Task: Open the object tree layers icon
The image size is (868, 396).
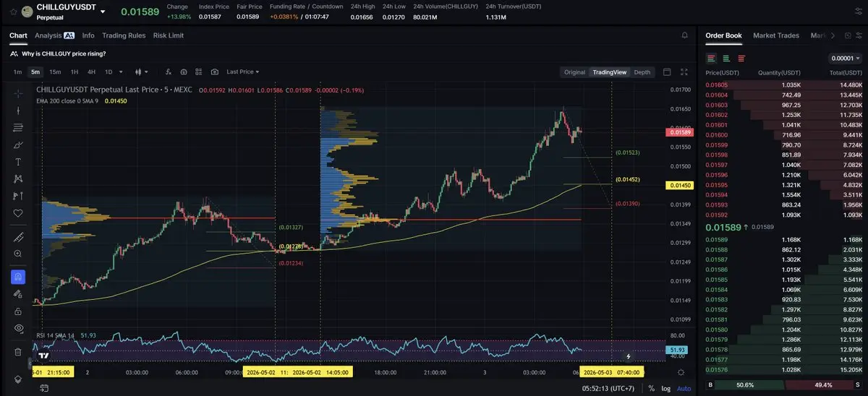Action: coord(18,379)
